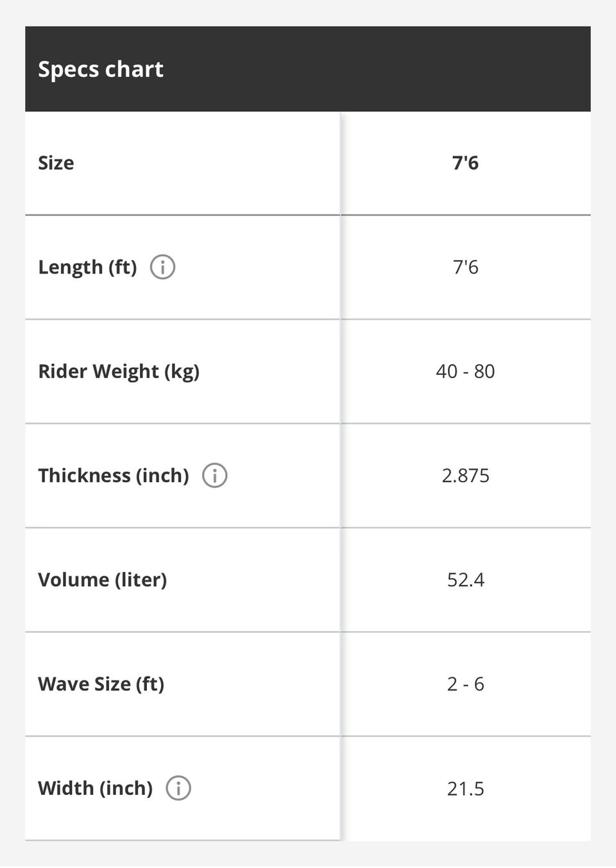The height and width of the screenshot is (868, 616).
Task: Click the Size row label
Action: pyautogui.click(x=56, y=163)
